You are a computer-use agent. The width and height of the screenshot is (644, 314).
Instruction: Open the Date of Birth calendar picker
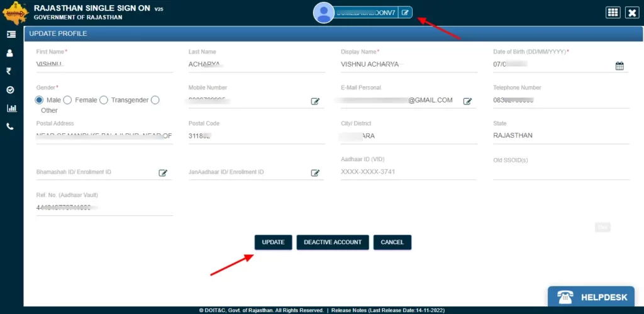point(619,66)
